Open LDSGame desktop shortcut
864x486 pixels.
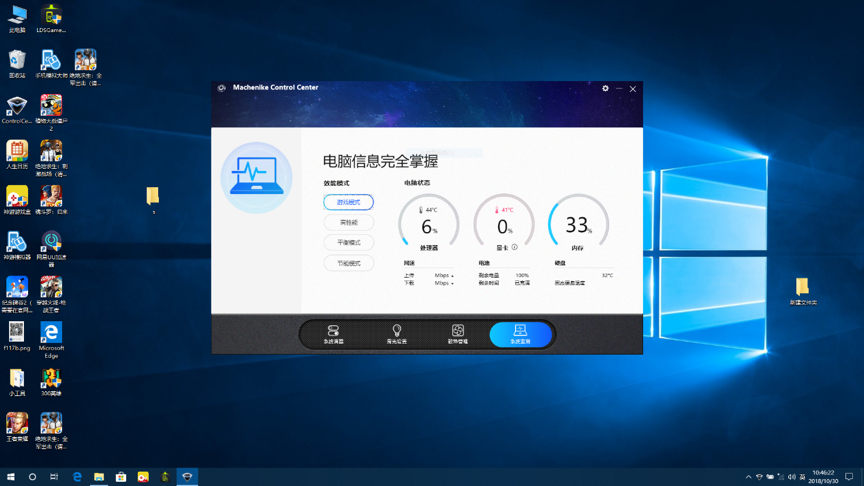(51, 19)
